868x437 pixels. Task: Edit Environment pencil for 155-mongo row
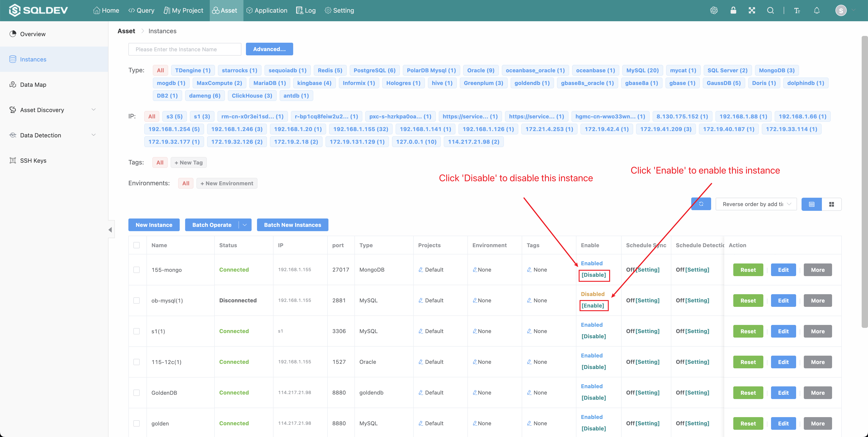tap(475, 270)
